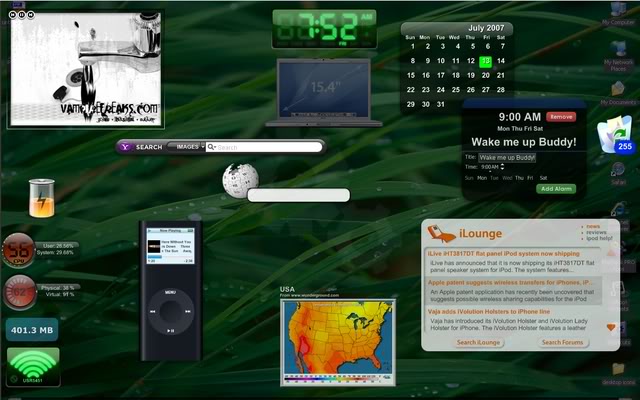This screenshot has width=640, height=400.
Task: Focus the Wikipedia search field
Action: 299,195
